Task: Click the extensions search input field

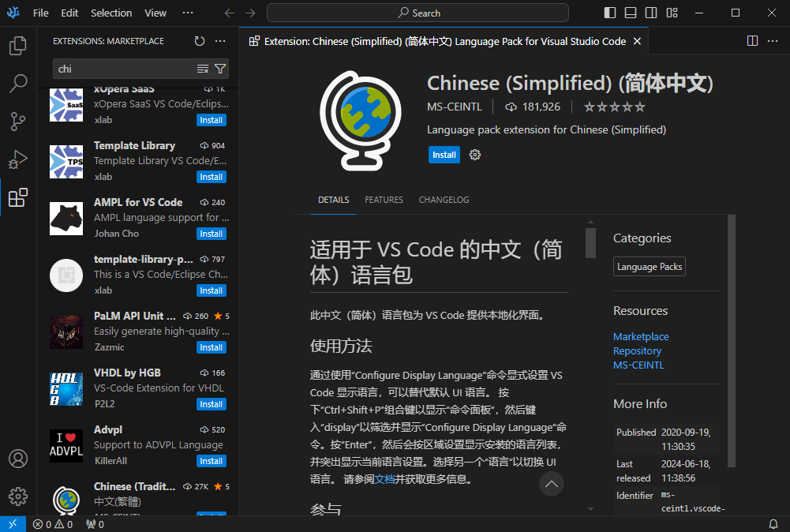Action: [122, 69]
